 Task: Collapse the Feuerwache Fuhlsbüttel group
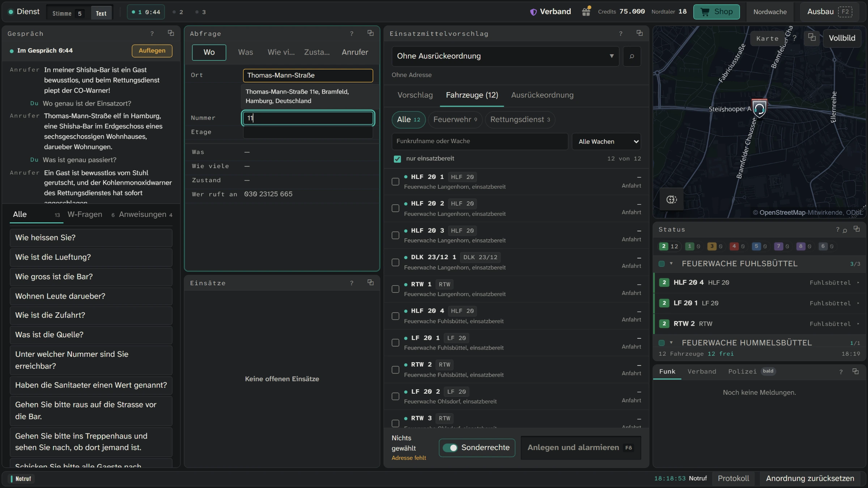coord(671,264)
